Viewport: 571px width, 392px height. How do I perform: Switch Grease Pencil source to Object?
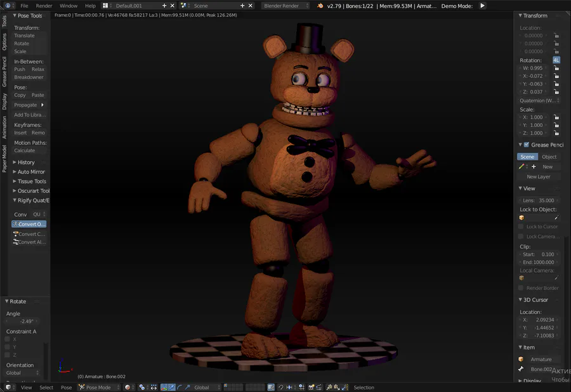549,157
